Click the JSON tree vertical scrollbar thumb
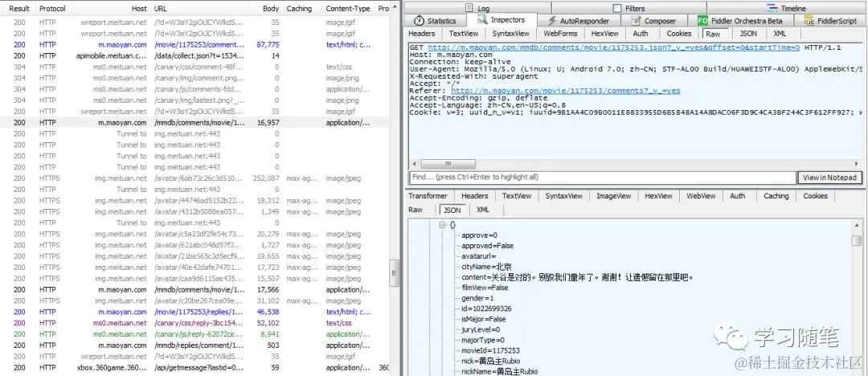Image resolution: width=868 pixels, height=376 pixels. [x=857, y=240]
